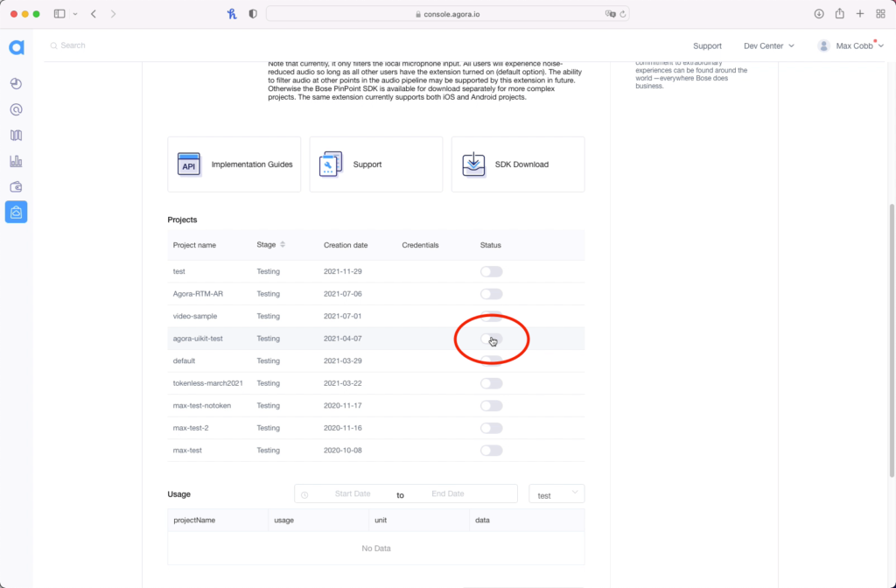Open the Max Cobb account dropdown arrow
This screenshot has height=588, width=896.
(x=880, y=45)
